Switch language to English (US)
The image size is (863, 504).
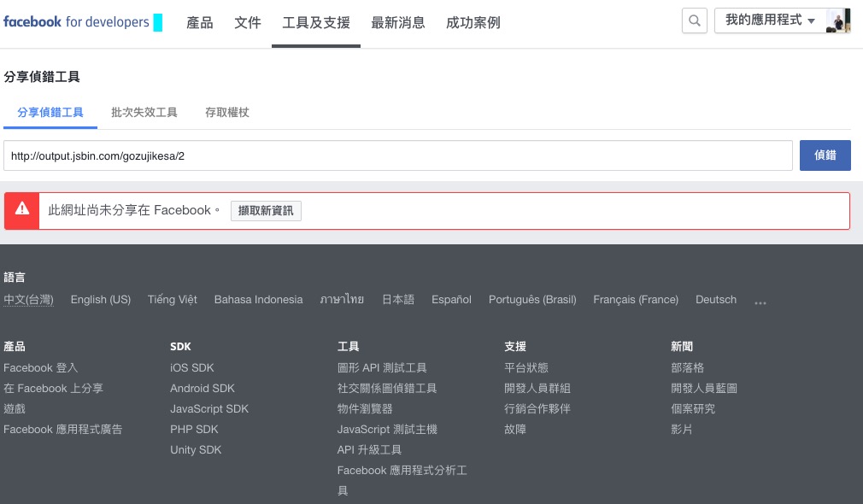[x=101, y=299]
